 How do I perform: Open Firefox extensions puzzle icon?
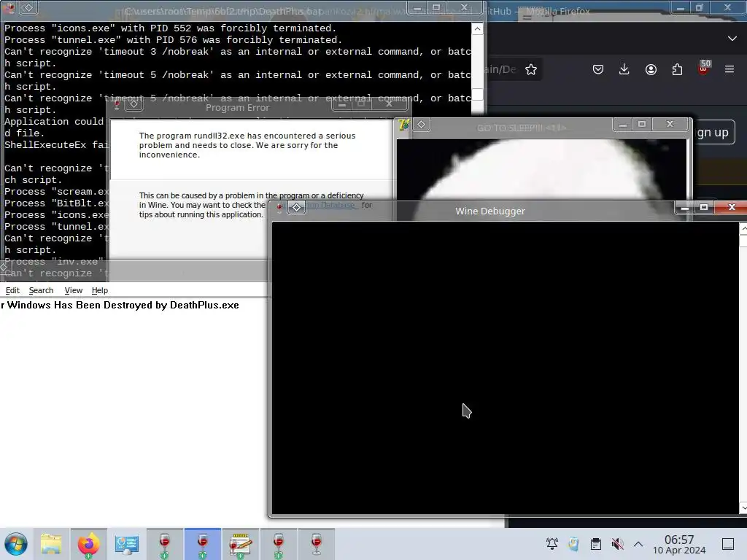coord(677,69)
